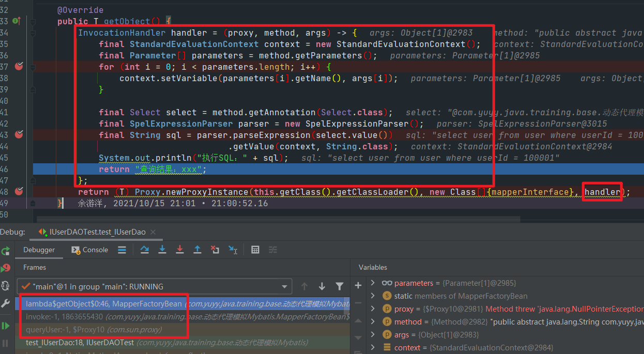Viewport: 644px width, 354px height.
Task: Click the Run to Cursor icon
Action: (x=233, y=250)
